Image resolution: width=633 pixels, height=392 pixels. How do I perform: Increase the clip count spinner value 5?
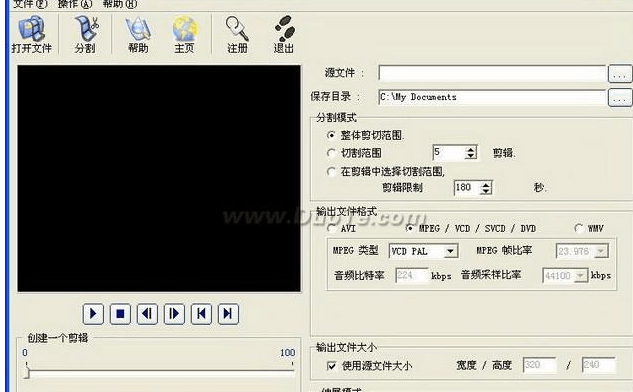470,149
